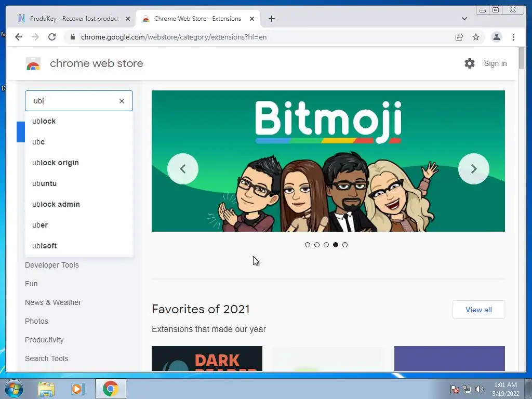The image size is (532, 399).
Task: Choose the 'ublock' suggestion
Action: (79, 121)
